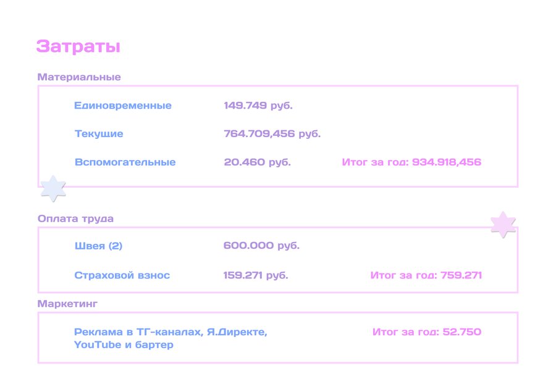The width and height of the screenshot is (556, 392).
Task: Click the "Итог за год: 759.271" total
Action: 426,275
